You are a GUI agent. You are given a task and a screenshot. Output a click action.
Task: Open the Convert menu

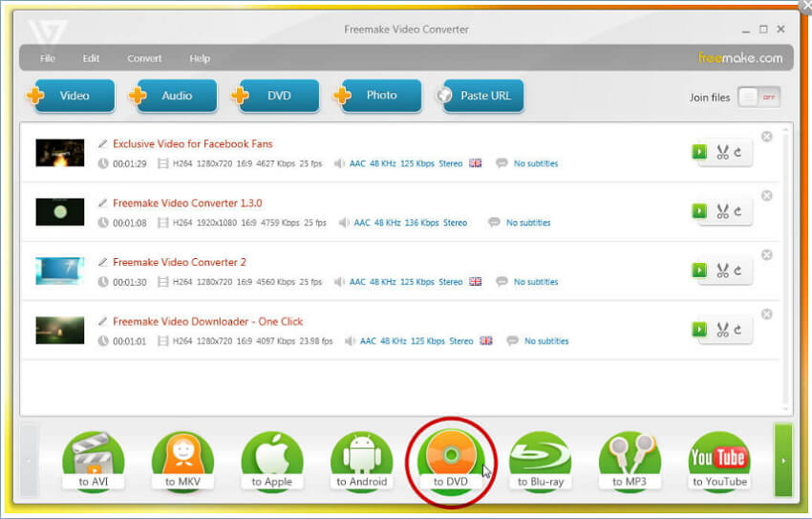144,58
